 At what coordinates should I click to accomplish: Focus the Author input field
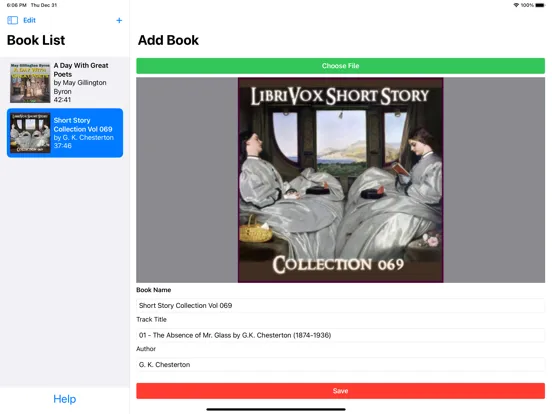point(340,365)
